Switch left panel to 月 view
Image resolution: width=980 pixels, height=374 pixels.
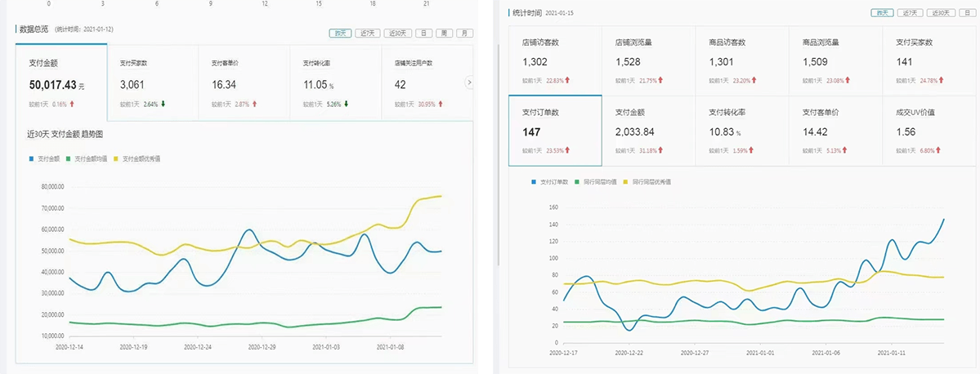tap(464, 33)
